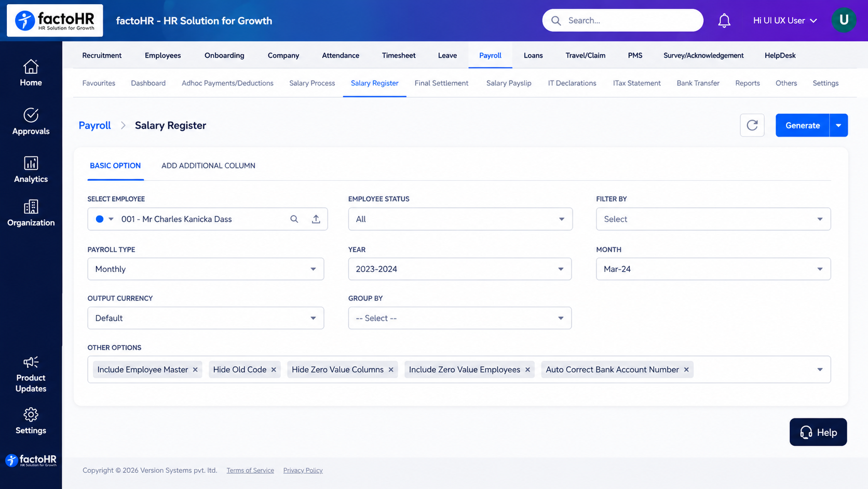The width and height of the screenshot is (868, 489).
Task: Go to IT Declarations submenu
Action: tap(572, 83)
